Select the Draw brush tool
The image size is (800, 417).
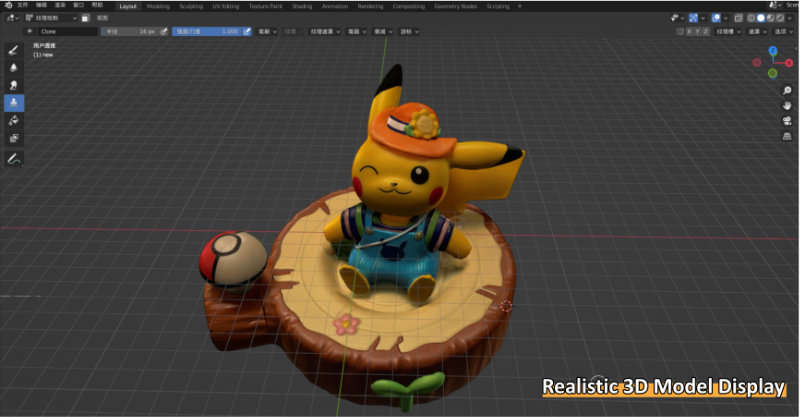point(14,50)
